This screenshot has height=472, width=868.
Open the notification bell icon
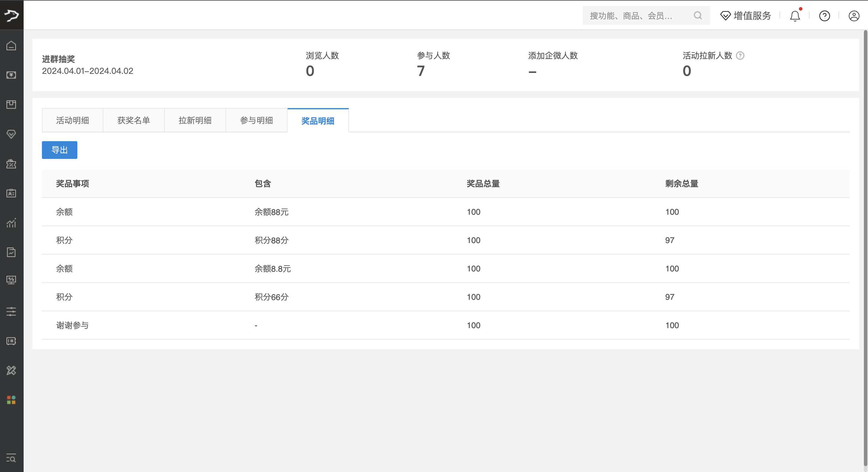coord(795,16)
